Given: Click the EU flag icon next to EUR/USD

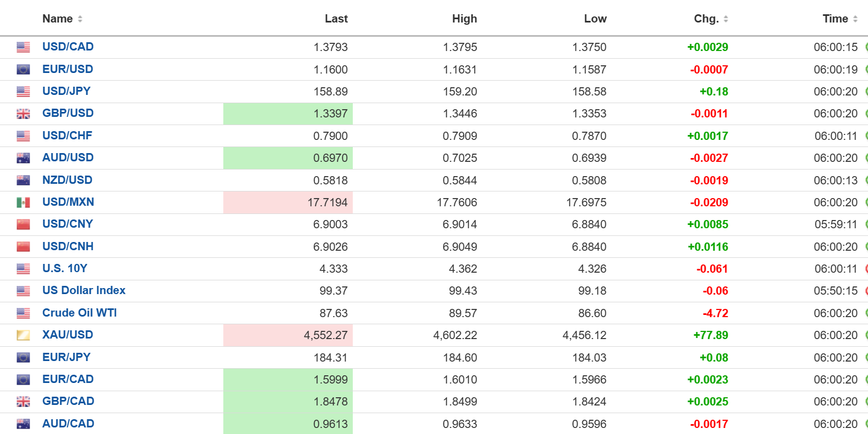Looking at the screenshot, I should 23,70.
